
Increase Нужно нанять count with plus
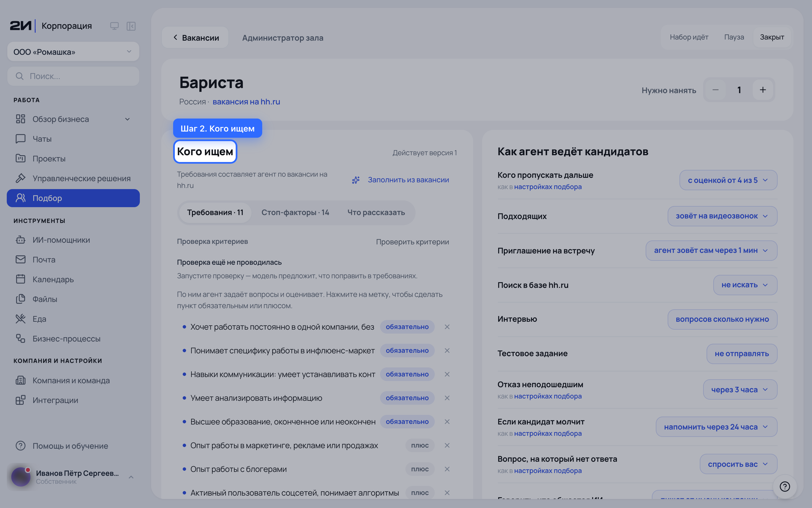763,90
